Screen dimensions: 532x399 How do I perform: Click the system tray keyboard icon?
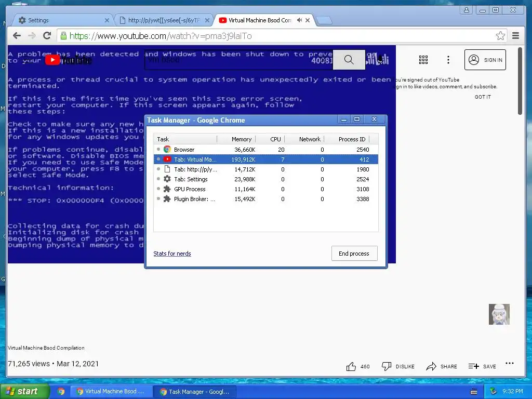474,392
